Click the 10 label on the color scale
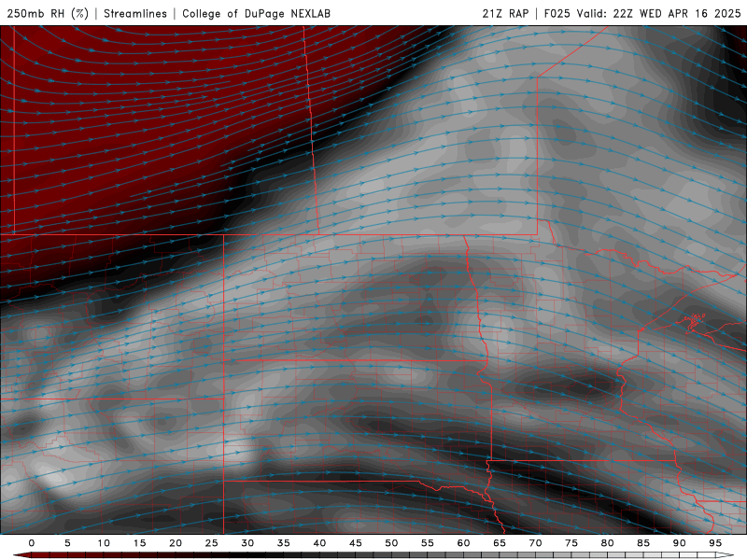The image size is (747, 560). point(104,543)
